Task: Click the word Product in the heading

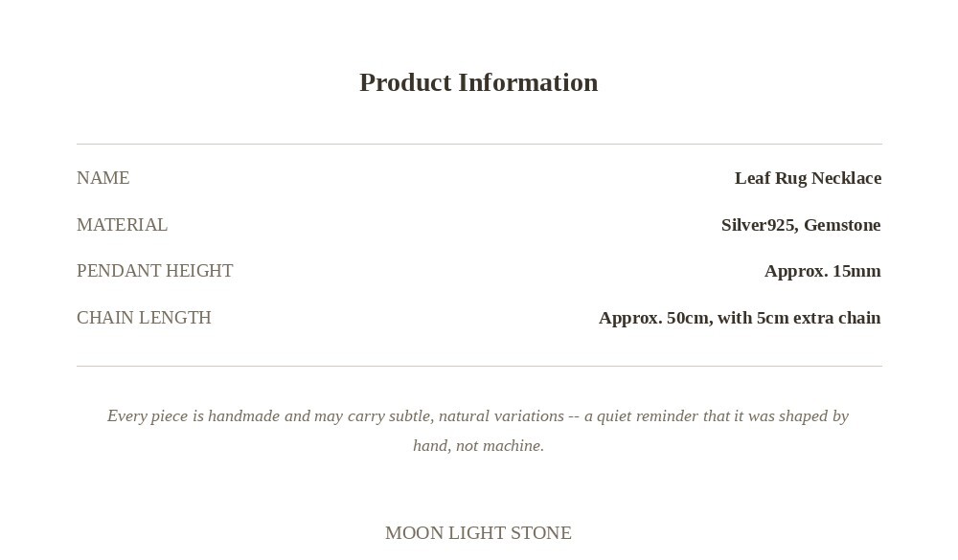Action: click(x=405, y=82)
